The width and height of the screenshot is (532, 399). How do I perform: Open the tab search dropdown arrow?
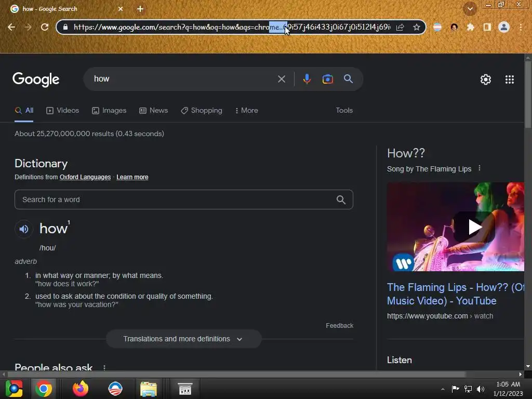470,9
